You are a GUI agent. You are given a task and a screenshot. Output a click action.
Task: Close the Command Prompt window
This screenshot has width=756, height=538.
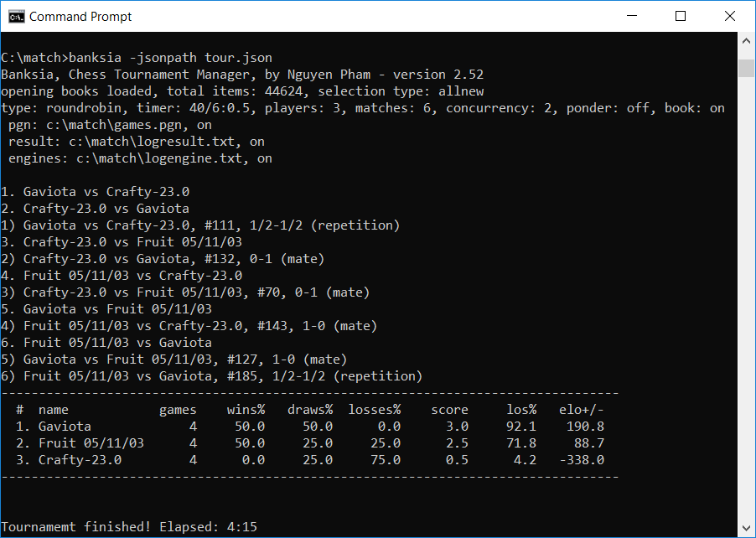730,16
